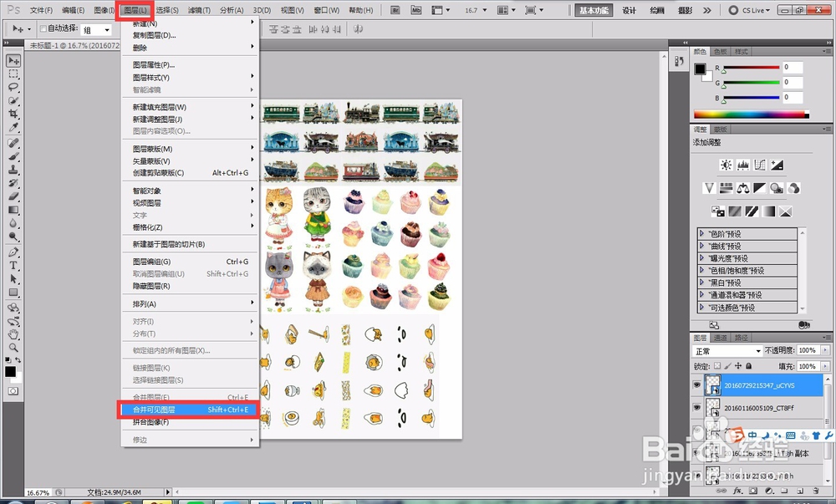This screenshot has height=504, width=836.
Task: Select the Eraser tool
Action: (13, 196)
